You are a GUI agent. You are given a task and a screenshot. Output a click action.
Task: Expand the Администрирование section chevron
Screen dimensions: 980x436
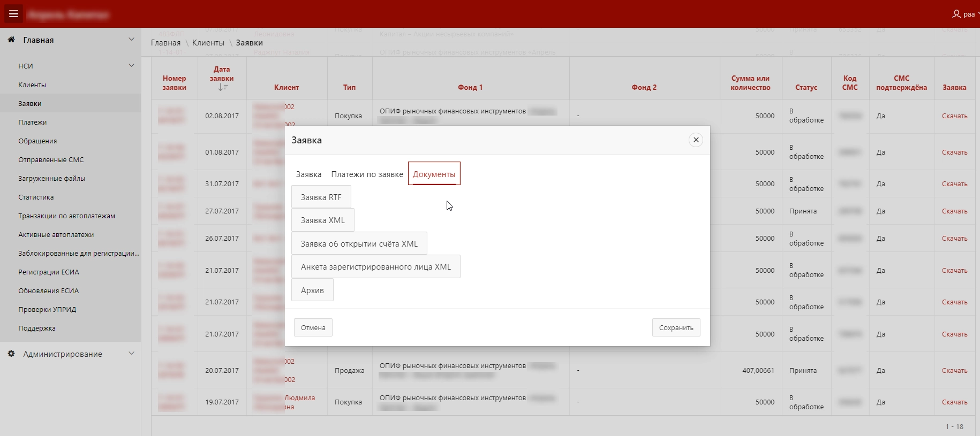click(131, 354)
